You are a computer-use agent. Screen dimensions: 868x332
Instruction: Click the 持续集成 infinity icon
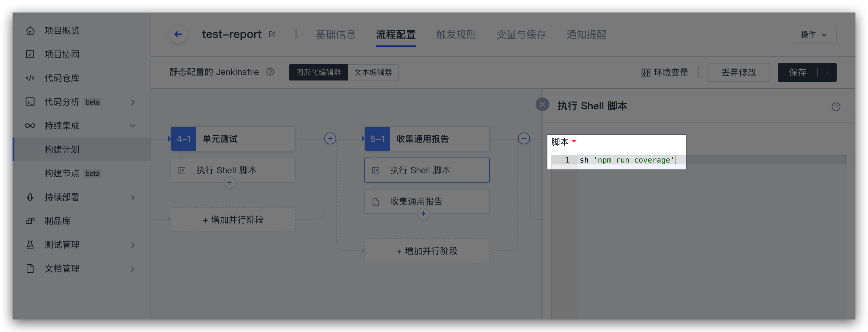tap(30, 126)
